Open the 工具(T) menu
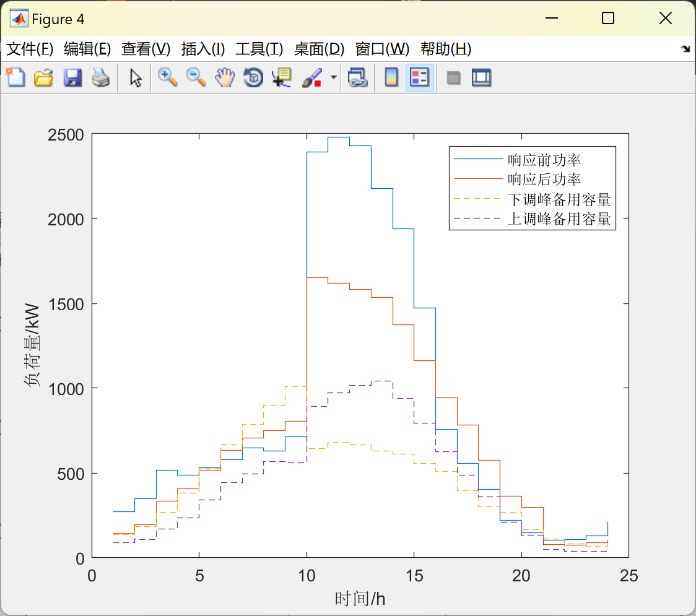 [x=259, y=49]
